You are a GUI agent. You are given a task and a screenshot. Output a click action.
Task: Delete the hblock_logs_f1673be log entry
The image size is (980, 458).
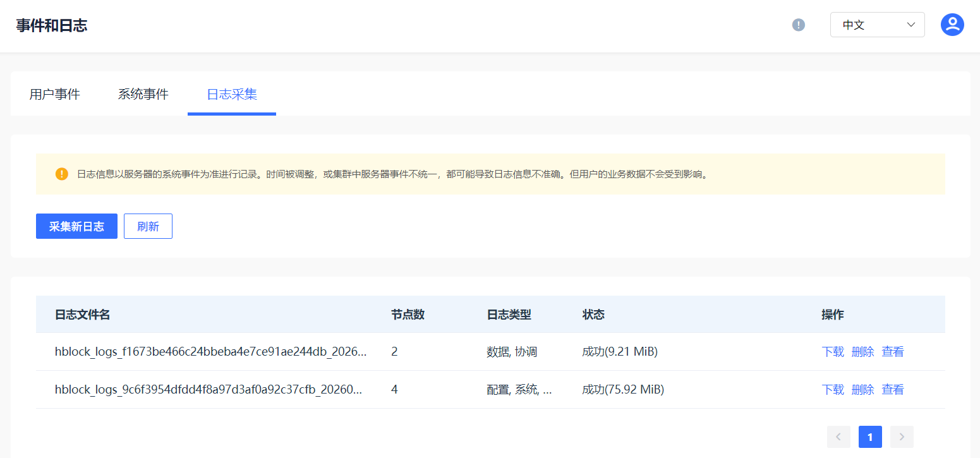point(862,352)
